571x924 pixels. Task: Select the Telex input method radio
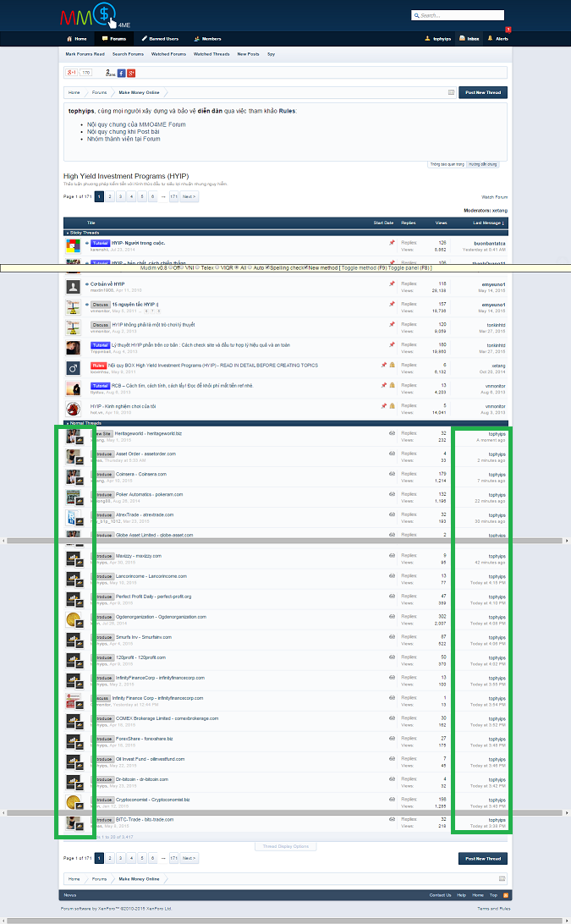click(x=198, y=267)
